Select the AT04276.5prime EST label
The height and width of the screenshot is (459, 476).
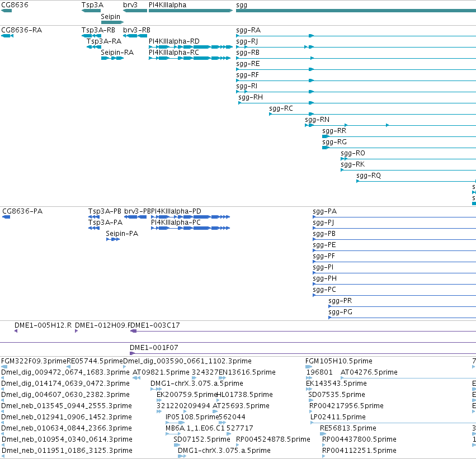coord(369,372)
